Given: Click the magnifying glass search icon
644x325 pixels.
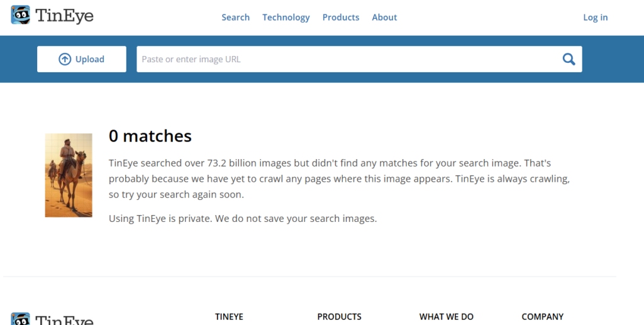Looking at the screenshot, I should [569, 59].
